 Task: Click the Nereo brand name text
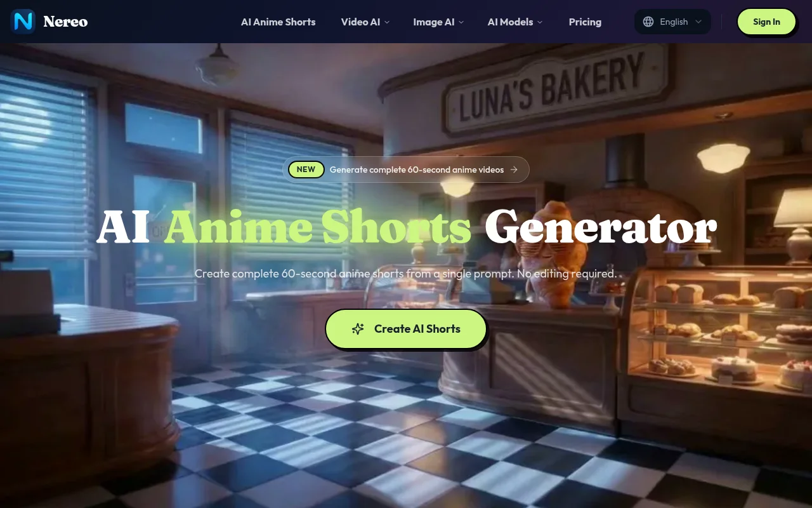click(65, 22)
